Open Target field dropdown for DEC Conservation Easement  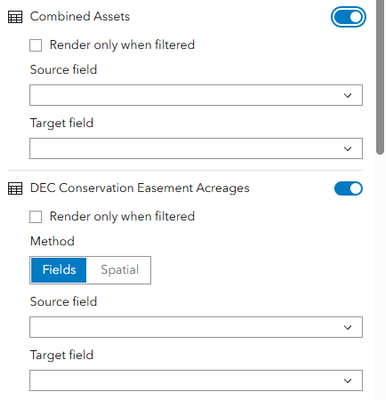[x=196, y=380]
